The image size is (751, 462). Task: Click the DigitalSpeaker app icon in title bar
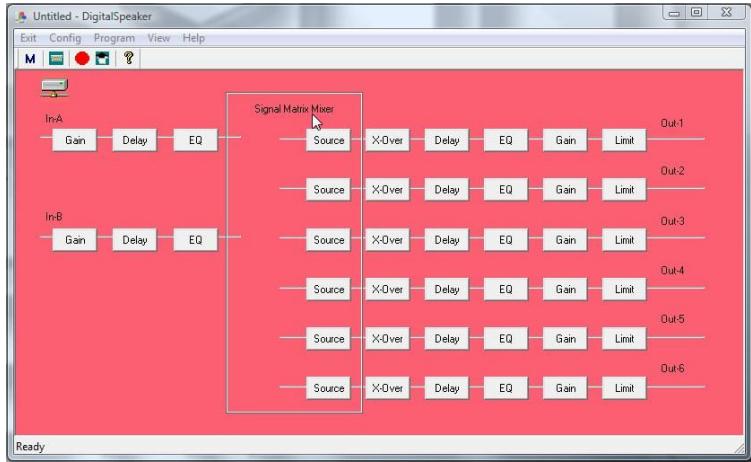click(x=22, y=17)
